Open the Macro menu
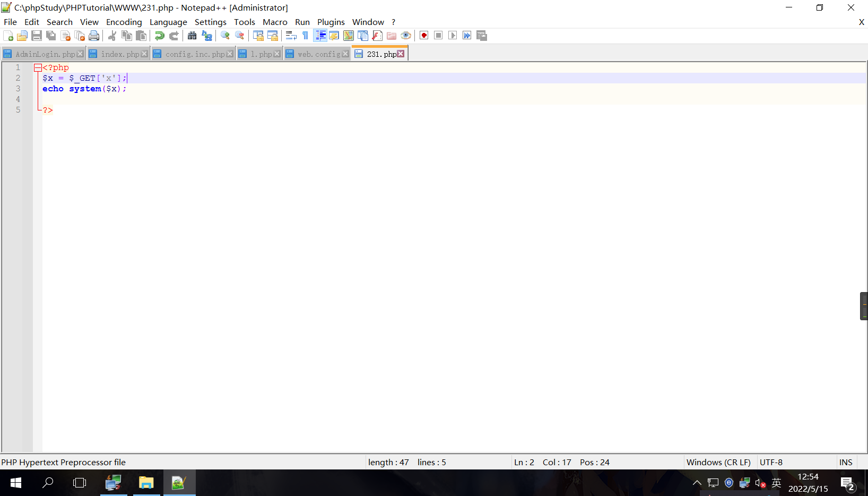 click(x=275, y=22)
